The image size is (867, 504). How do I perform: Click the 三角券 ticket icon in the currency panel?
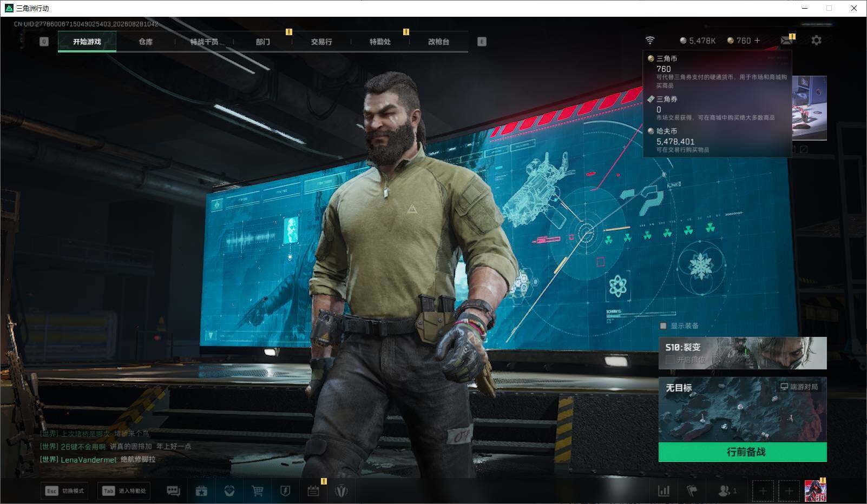651,99
